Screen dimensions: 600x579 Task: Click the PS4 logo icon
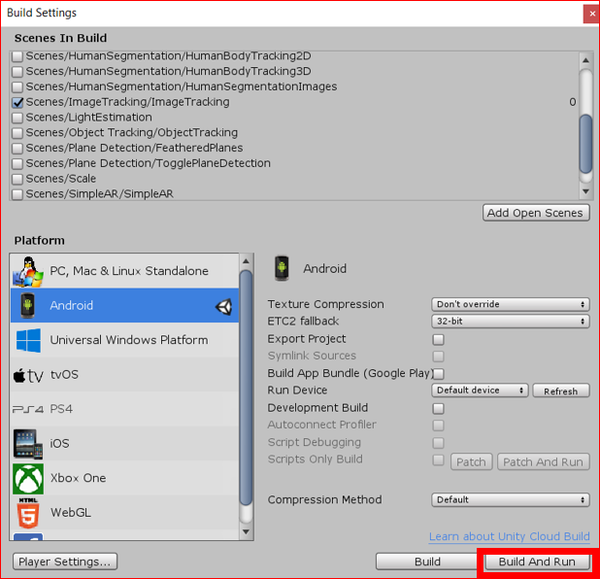click(x=28, y=409)
